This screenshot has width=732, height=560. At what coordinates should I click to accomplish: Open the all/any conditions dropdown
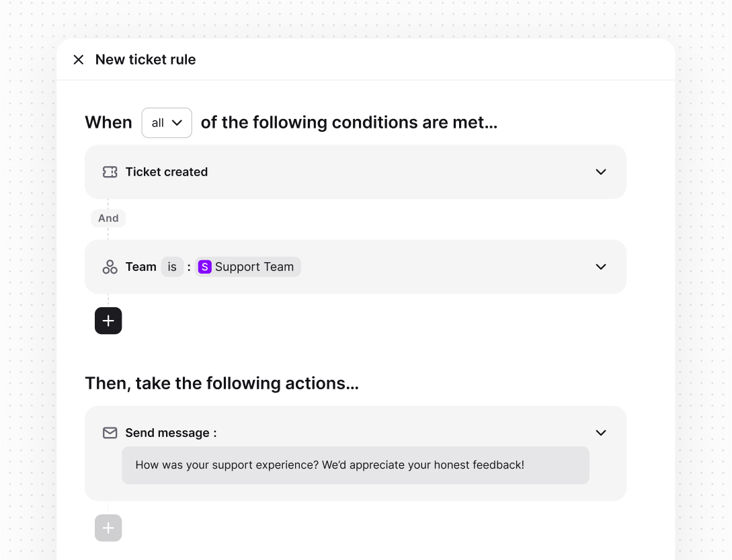click(x=166, y=122)
